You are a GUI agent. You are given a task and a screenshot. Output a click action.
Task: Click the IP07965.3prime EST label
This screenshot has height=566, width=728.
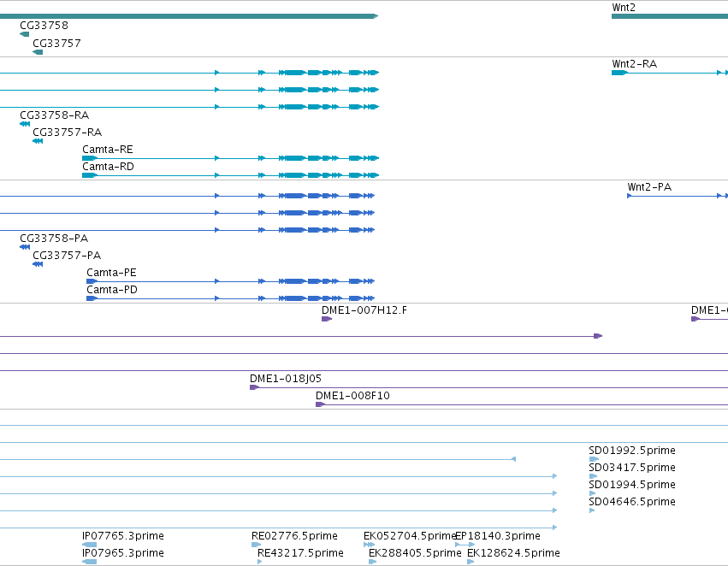tap(123, 553)
